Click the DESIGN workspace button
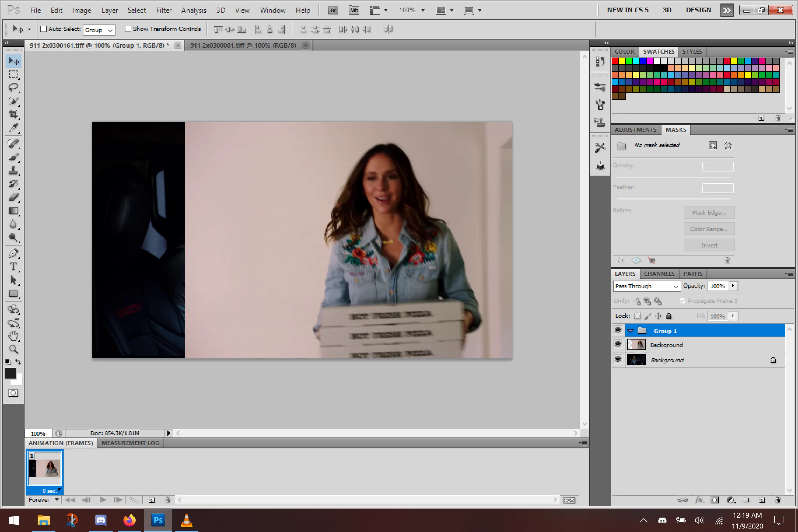 [698, 10]
